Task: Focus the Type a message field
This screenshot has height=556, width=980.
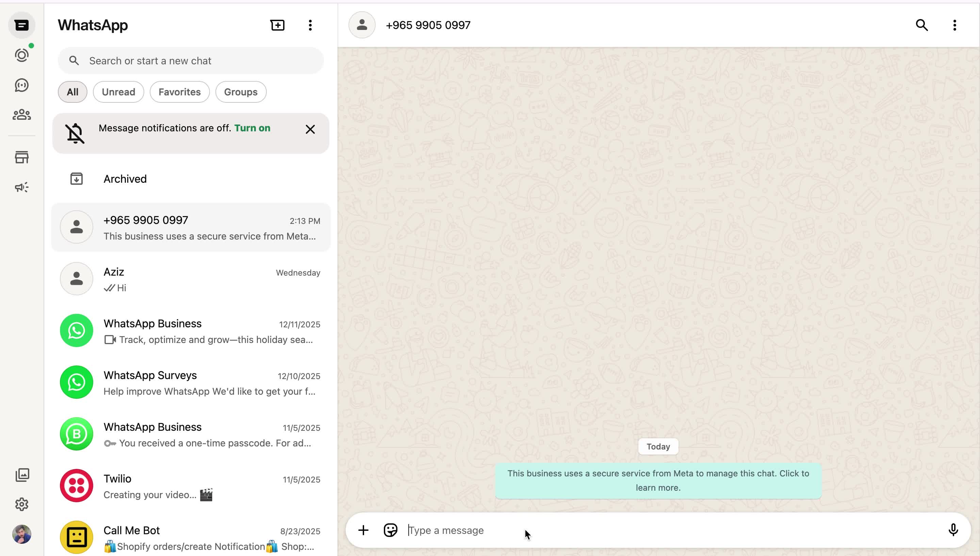Action: coord(672,530)
